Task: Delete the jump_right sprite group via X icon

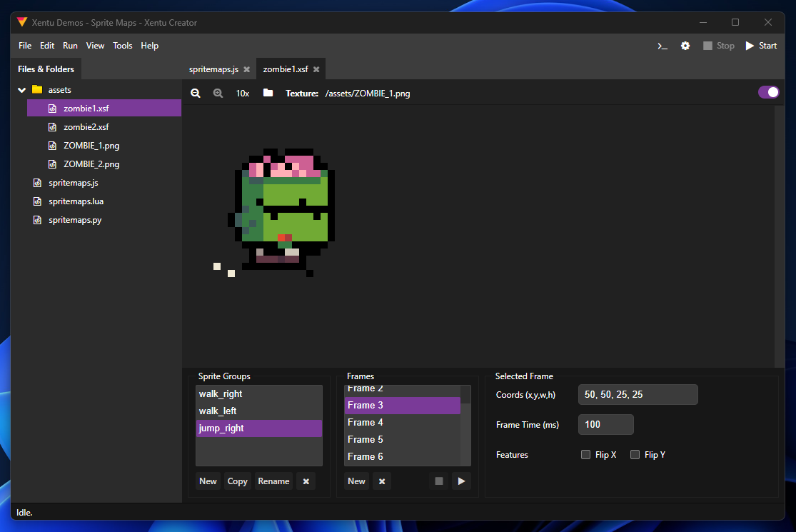Action: pyautogui.click(x=306, y=481)
